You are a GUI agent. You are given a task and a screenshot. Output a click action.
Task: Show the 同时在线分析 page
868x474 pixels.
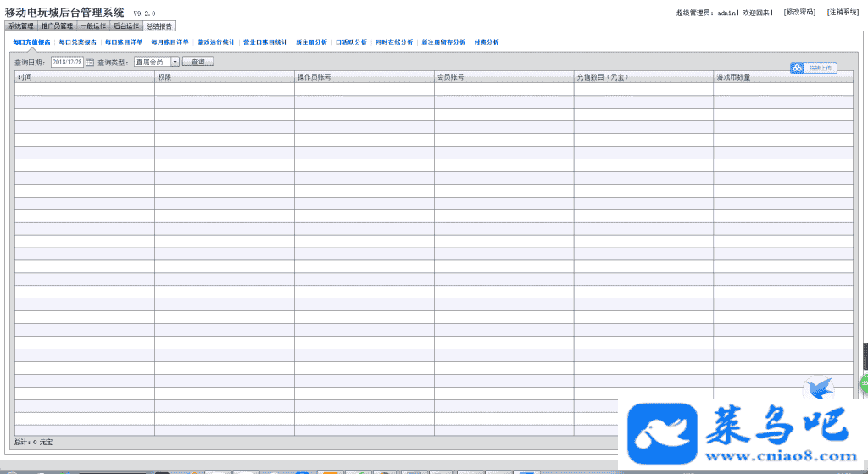(x=394, y=42)
